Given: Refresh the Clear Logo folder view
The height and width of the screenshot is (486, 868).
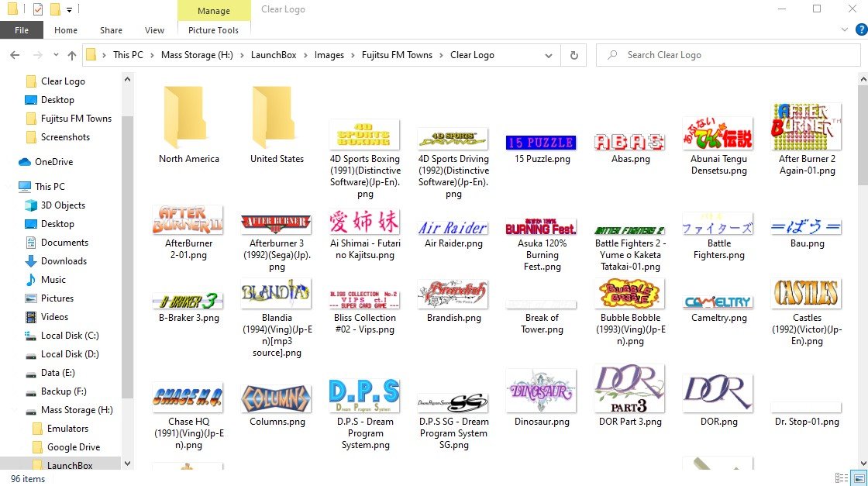Looking at the screenshot, I should click(x=574, y=55).
